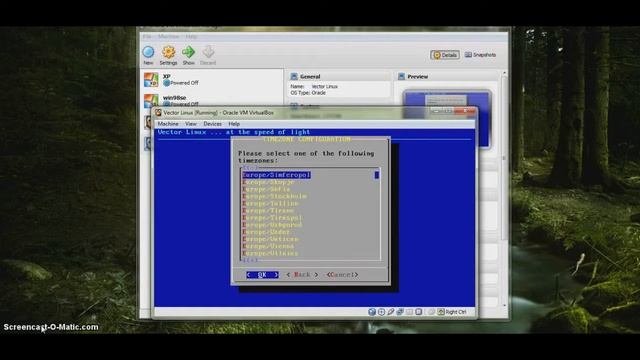
Task: Select the Europe/Simferopol timezone
Action: point(276,175)
